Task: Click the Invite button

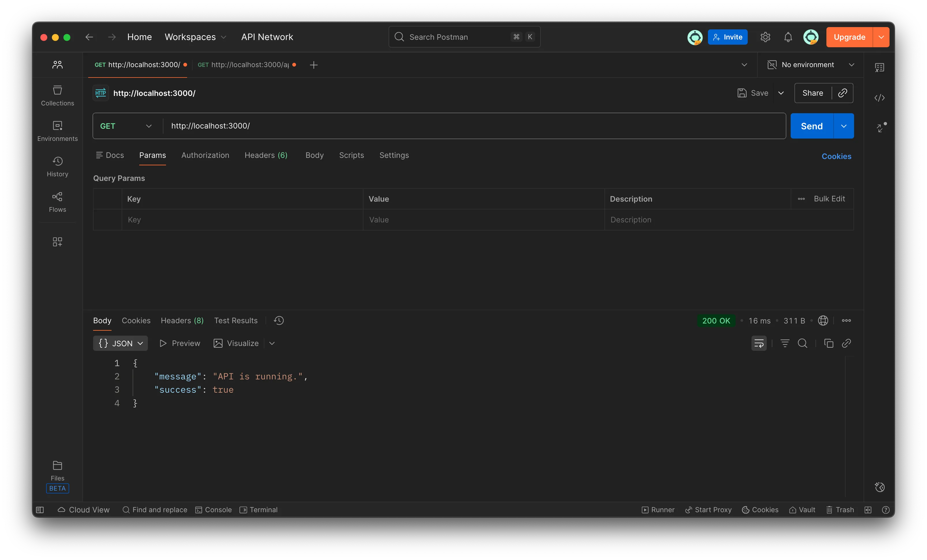Action: click(727, 37)
